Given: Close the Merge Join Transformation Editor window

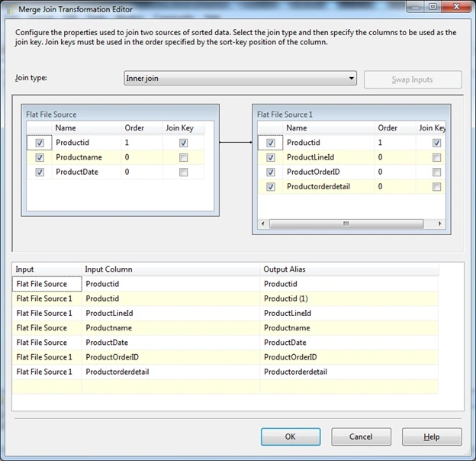Looking at the screenshot, I should [456, 6].
